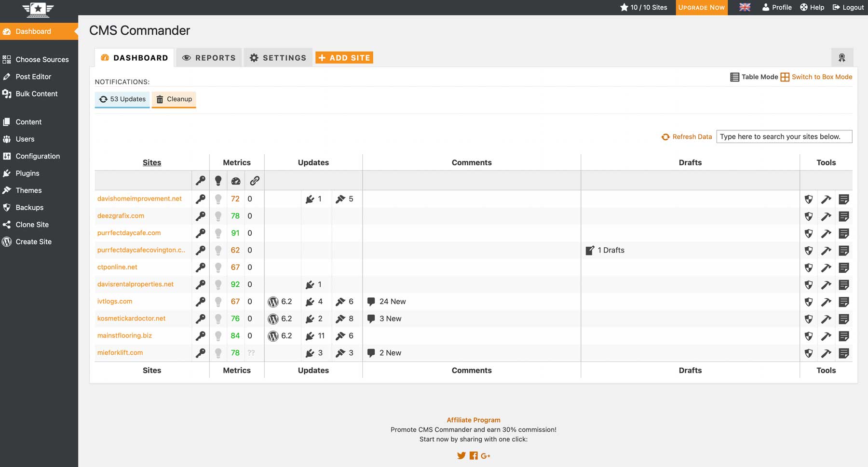Click the Add Site button
The width and height of the screenshot is (868, 467).
point(344,57)
